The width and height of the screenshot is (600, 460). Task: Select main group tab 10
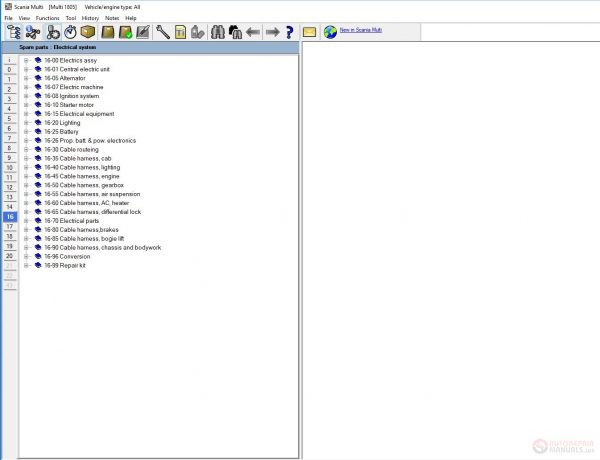click(10, 168)
